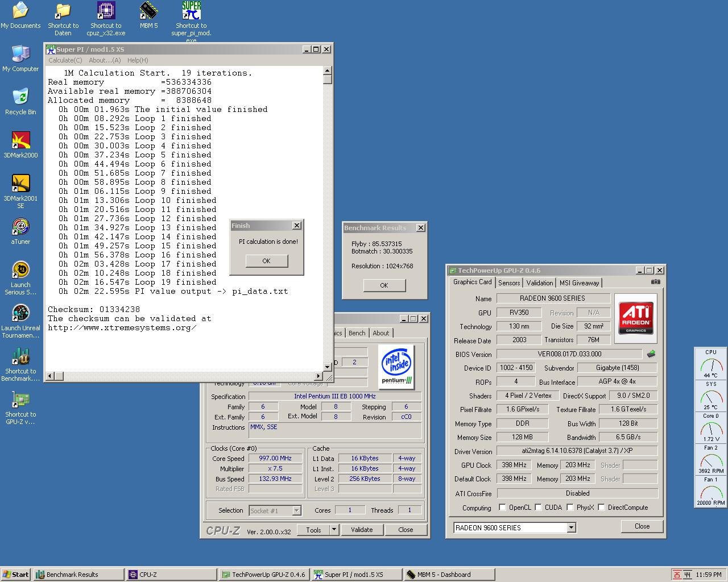This screenshot has width=728, height=582.
Task: Click Super PI scroll down arrow
Action: (328, 367)
